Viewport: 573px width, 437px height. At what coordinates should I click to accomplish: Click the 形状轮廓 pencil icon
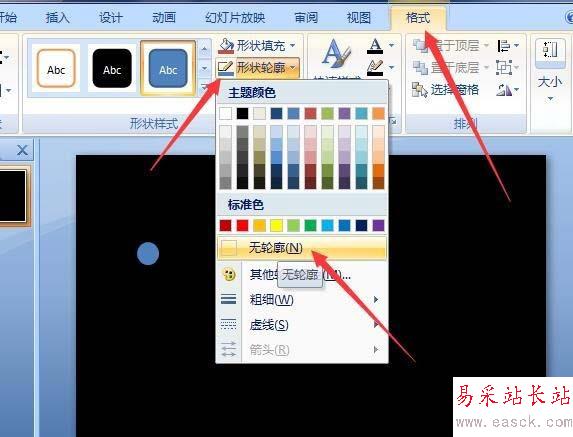pyautogui.click(x=225, y=68)
